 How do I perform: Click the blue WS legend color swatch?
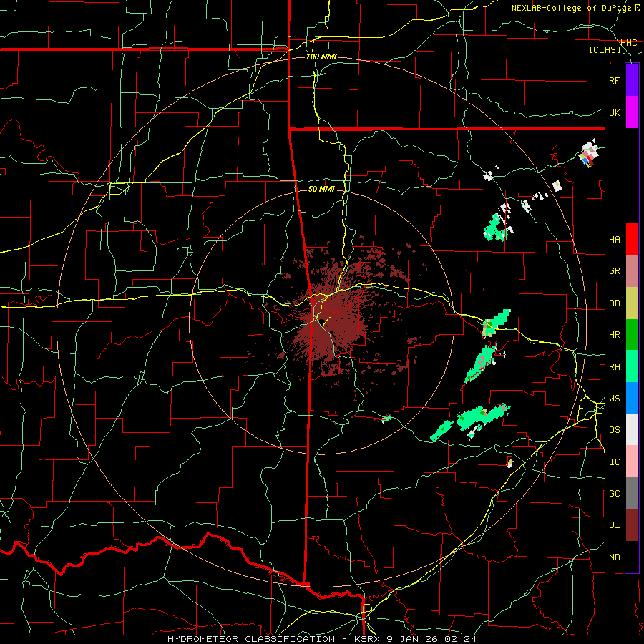pyautogui.click(x=632, y=398)
